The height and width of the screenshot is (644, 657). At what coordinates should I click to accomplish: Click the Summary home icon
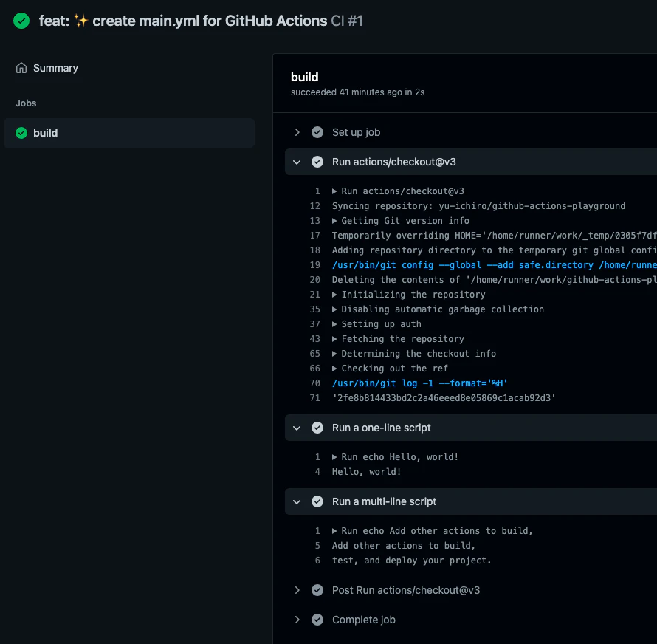click(x=21, y=68)
